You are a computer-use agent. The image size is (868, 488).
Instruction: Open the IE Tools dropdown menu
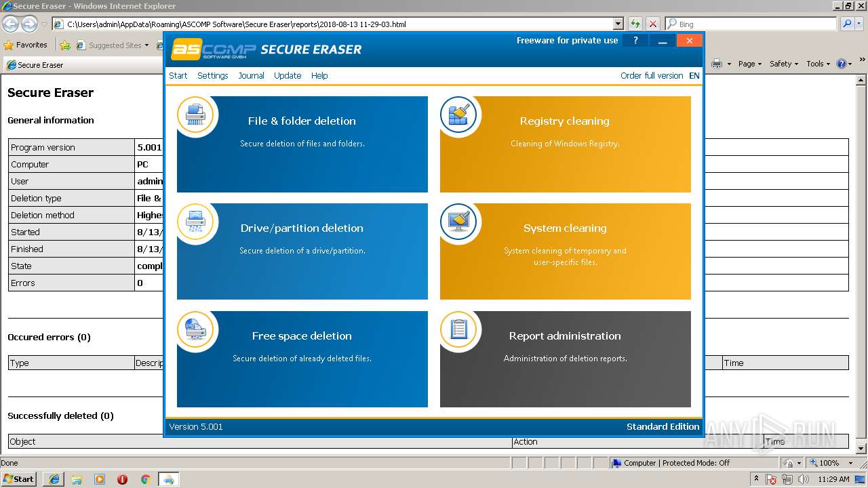pos(818,64)
